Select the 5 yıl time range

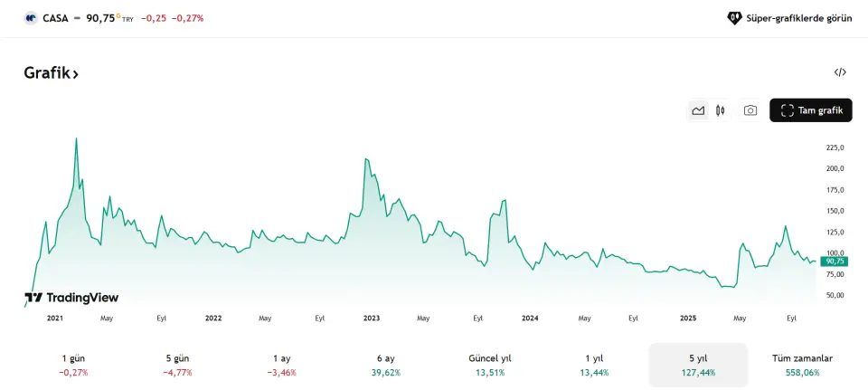click(698, 365)
